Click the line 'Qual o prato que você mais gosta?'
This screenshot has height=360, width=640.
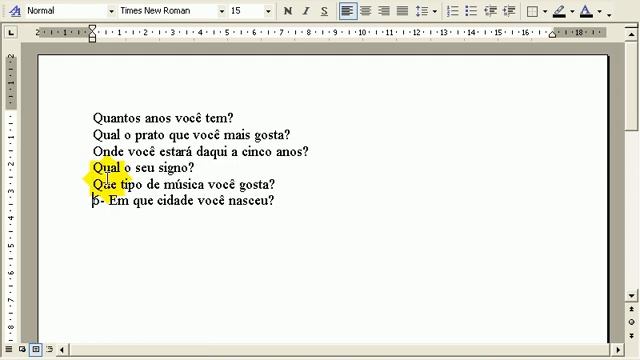[191, 135]
